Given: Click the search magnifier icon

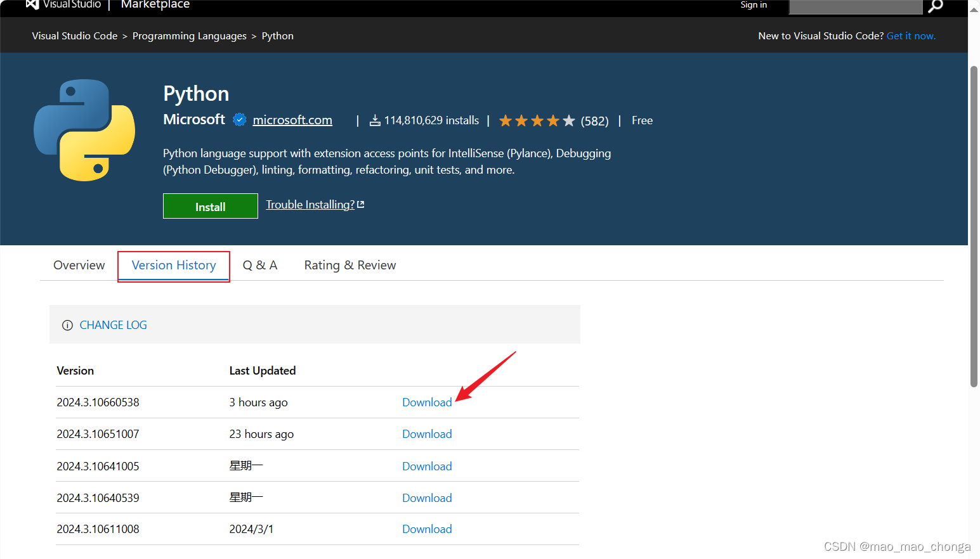Looking at the screenshot, I should click(x=936, y=6).
